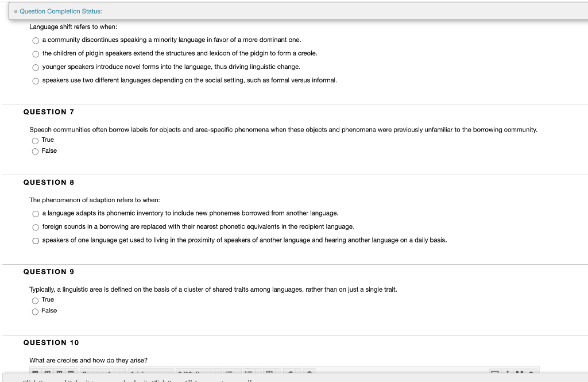Select False for Question 9
This screenshot has height=382, width=588.
pos(35,311)
